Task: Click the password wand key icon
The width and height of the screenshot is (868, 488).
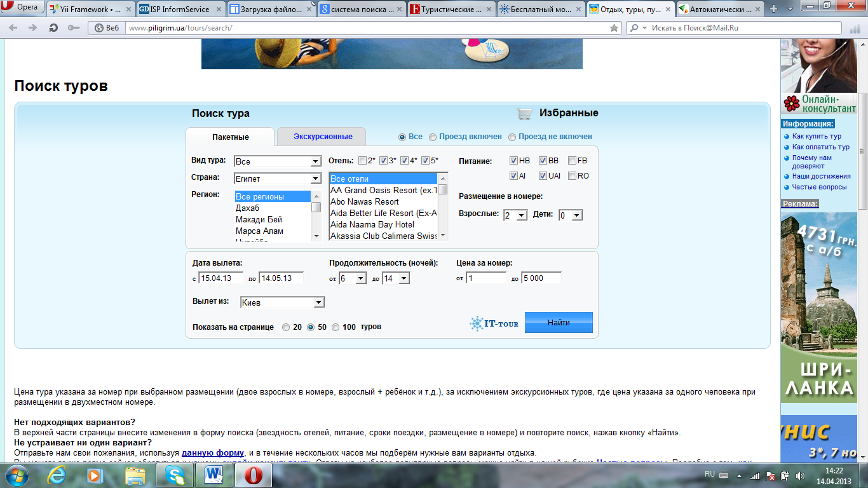Action: 74,28
